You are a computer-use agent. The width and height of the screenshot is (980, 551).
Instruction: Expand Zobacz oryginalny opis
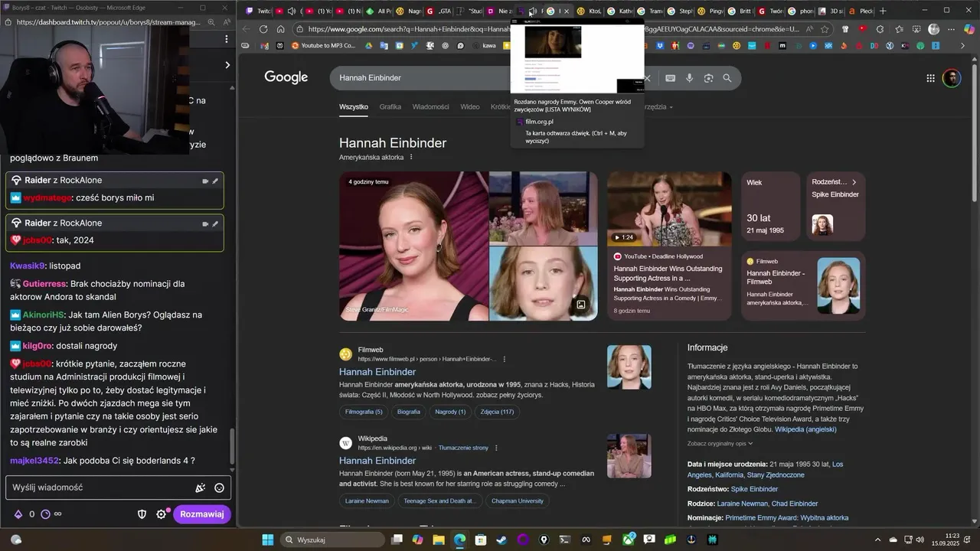720,444
